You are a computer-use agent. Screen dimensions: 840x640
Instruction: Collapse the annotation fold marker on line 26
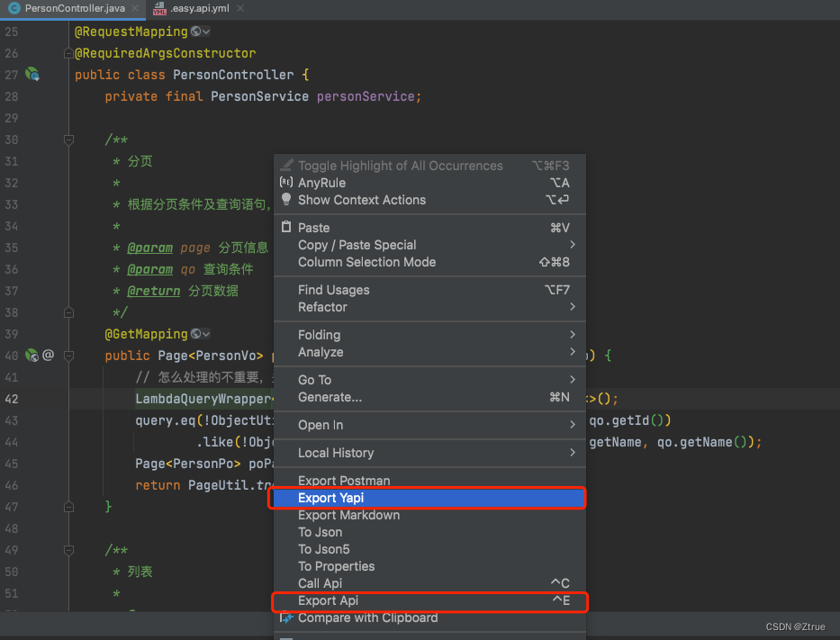[x=68, y=53]
